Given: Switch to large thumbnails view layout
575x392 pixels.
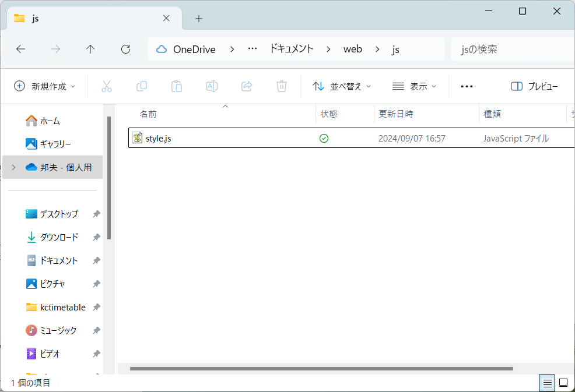Looking at the screenshot, I should click(563, 383).
